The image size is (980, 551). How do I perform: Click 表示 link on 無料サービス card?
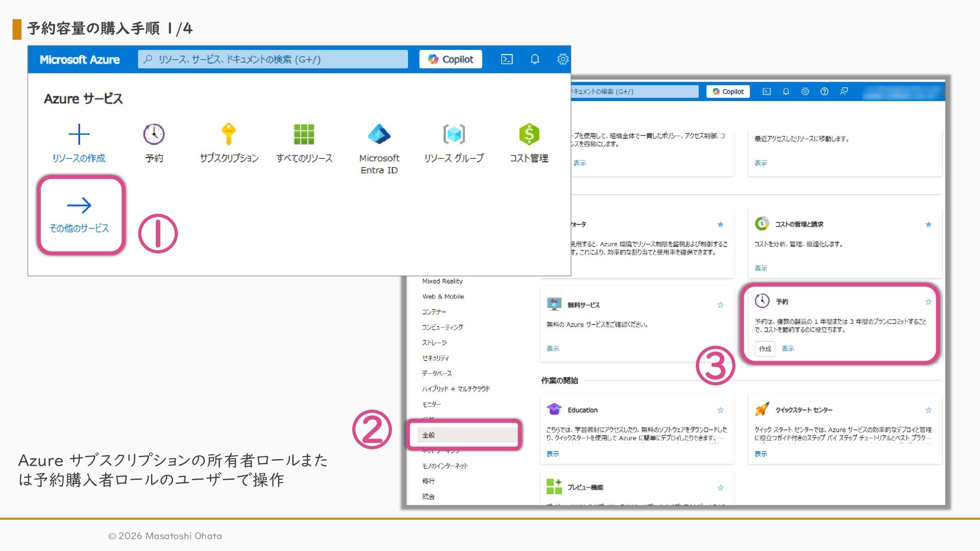(552, 349)
